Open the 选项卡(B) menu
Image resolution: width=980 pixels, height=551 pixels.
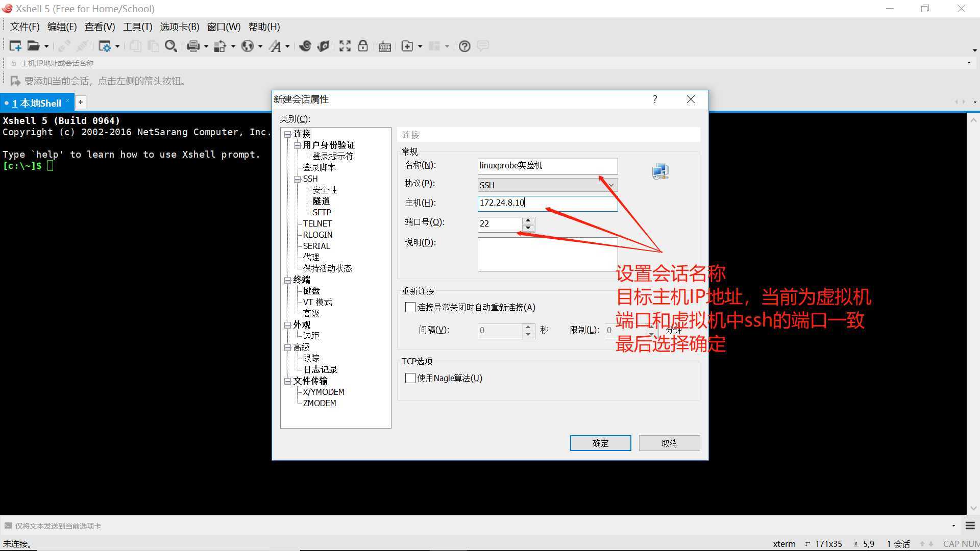click(x=179, y=27)
